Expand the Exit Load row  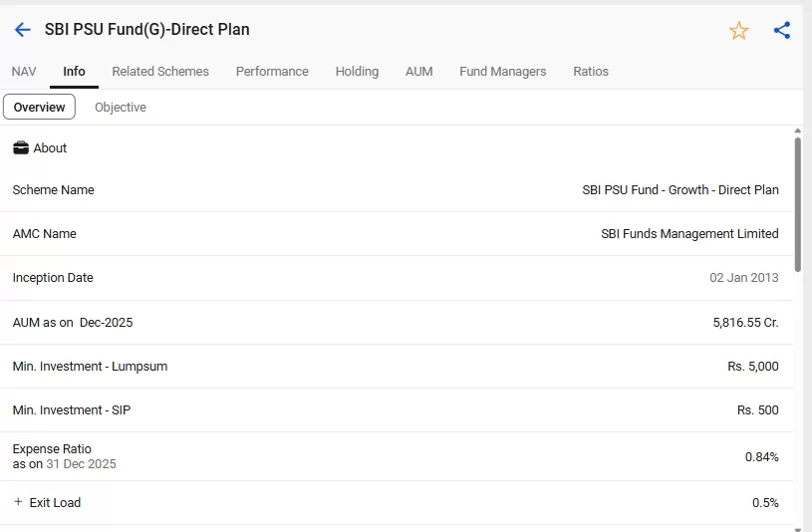(x=18, y=502)
